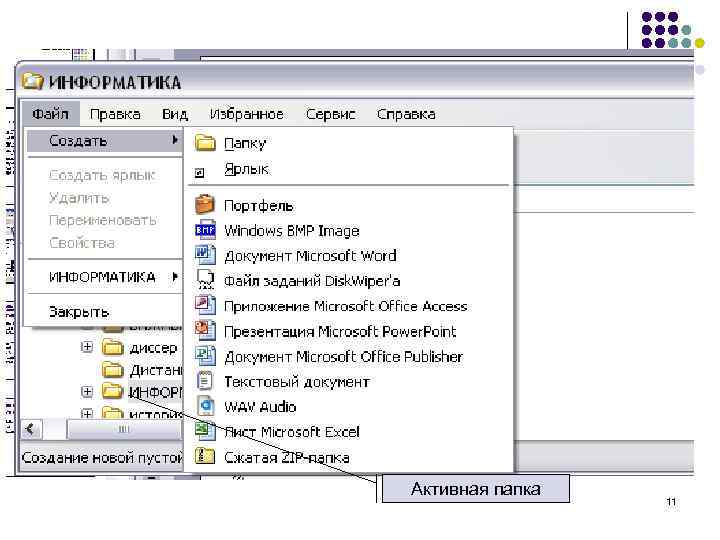Click the briefcase icon beside Портфель

(x=205, y=204)
